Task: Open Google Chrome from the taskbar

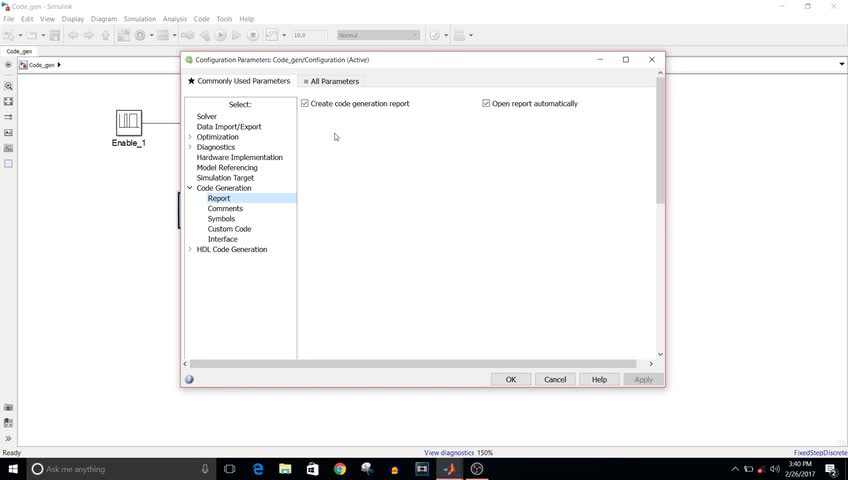Action: tap(340, 469)
